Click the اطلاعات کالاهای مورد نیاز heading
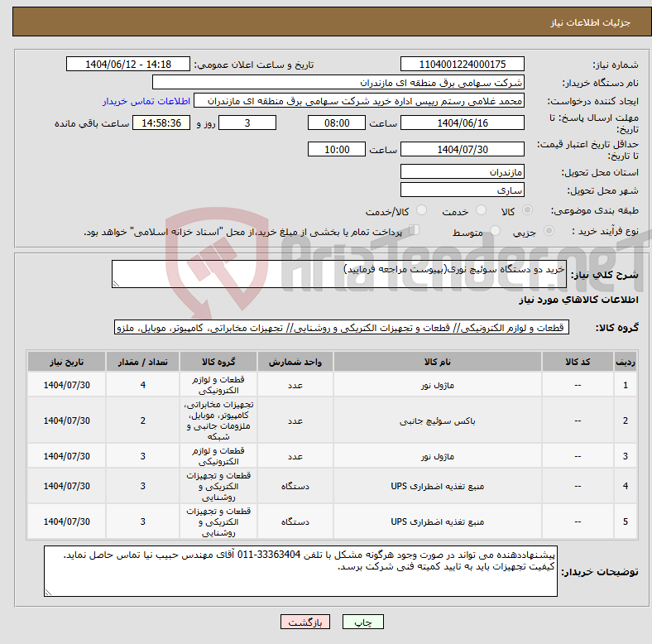 (x=578, y=300)
